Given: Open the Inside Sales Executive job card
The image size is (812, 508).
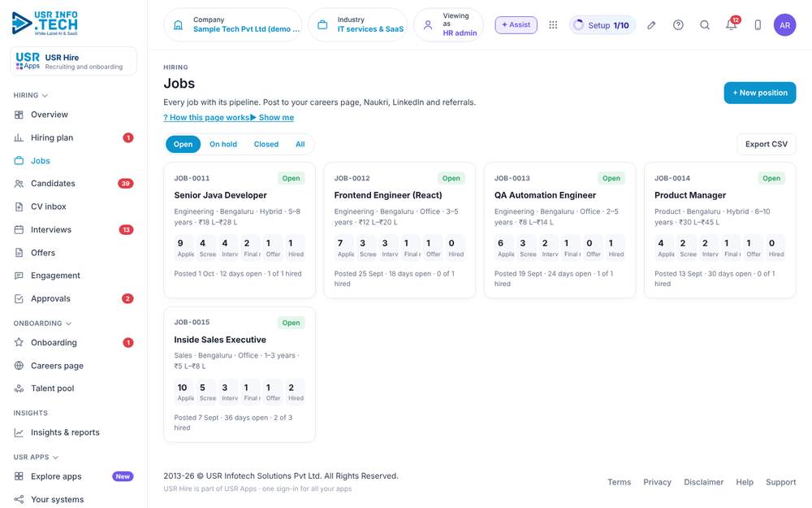Looking at the screenshot, I should (240, 374).
